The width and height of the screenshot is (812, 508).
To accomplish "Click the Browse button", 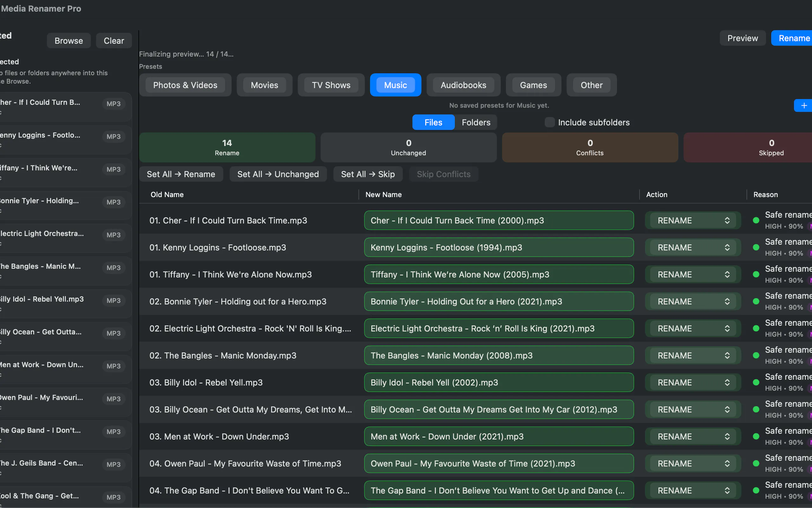I will coord(69,41).
